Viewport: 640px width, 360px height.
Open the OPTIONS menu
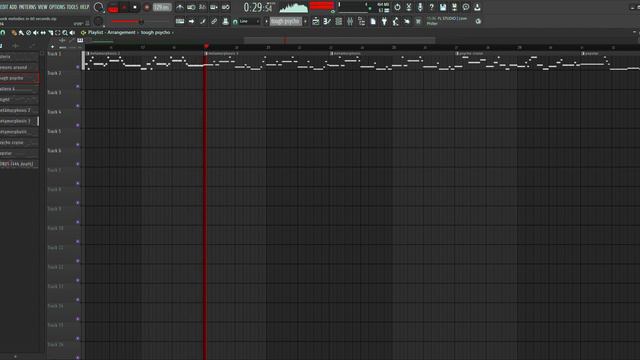[57, 7]
